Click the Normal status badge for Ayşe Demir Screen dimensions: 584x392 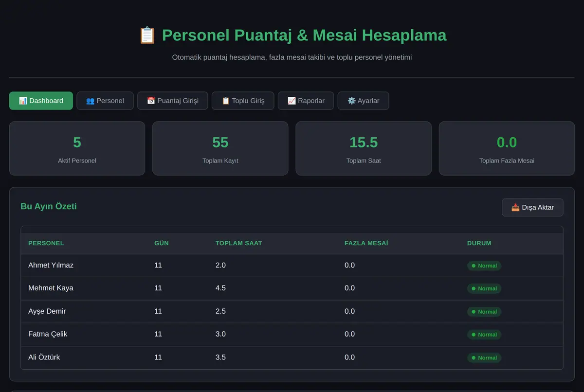484,312
